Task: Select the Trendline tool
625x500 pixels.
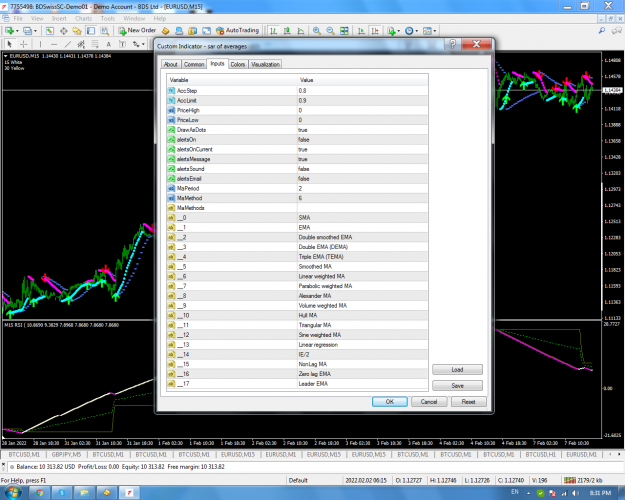Action: [68, 44]
